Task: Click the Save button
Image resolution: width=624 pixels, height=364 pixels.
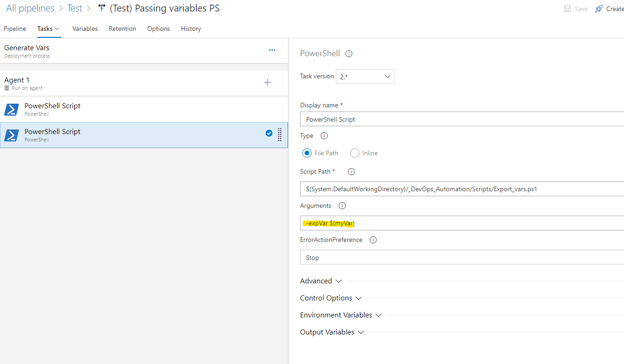Action: click(x=576, y=9)
